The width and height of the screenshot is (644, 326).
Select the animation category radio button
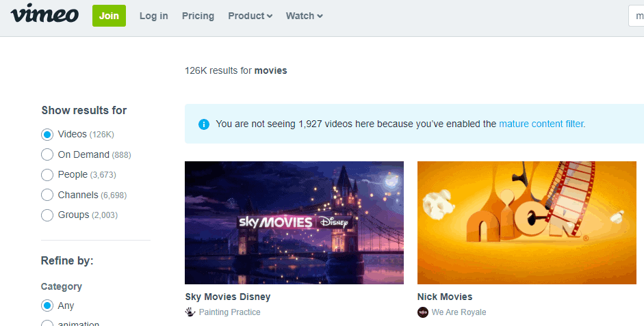pyautogui.click(x=47, y=323)
